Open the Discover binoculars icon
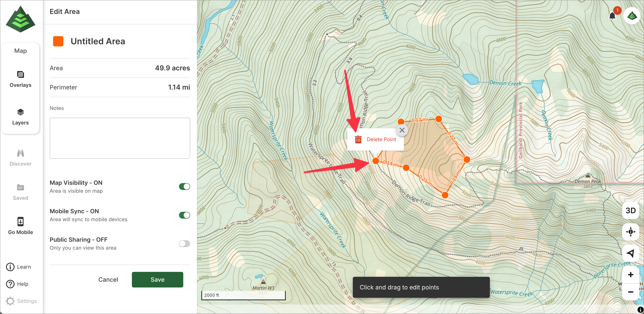This screenshot has height=314, width=644. 21,153
